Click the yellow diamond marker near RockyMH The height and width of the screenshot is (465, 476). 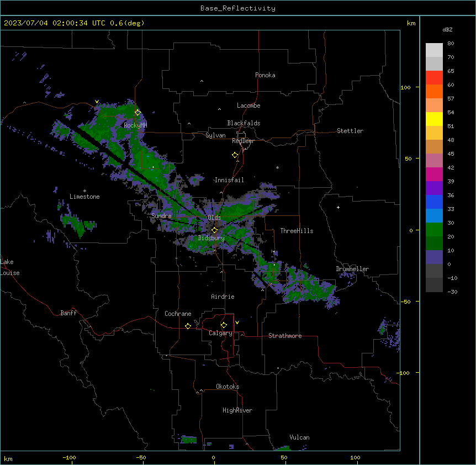tap(137, 113)
